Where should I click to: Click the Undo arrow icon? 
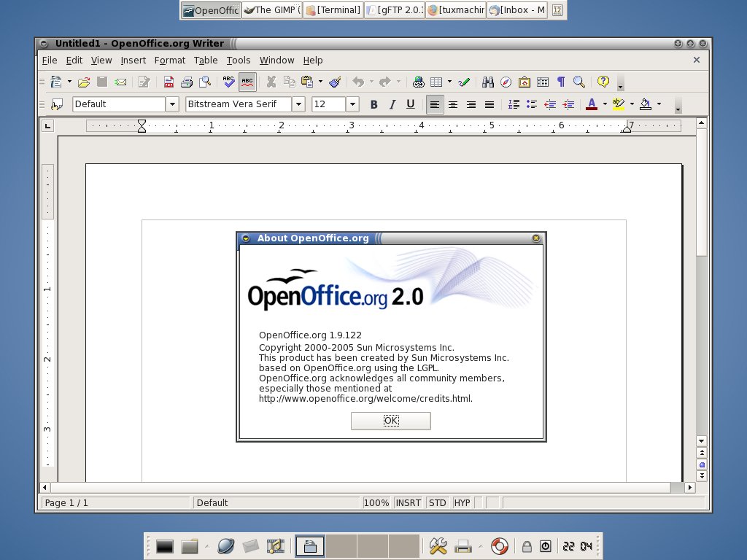[x=358, y=82]
